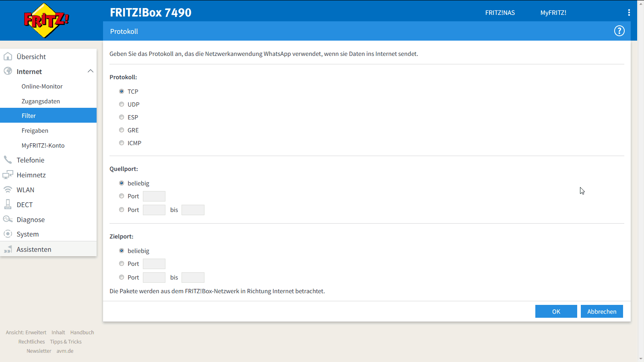This screenshot has height=362, width=644.
Task: Click the Quellport range start field
Action: coord(154,210)
